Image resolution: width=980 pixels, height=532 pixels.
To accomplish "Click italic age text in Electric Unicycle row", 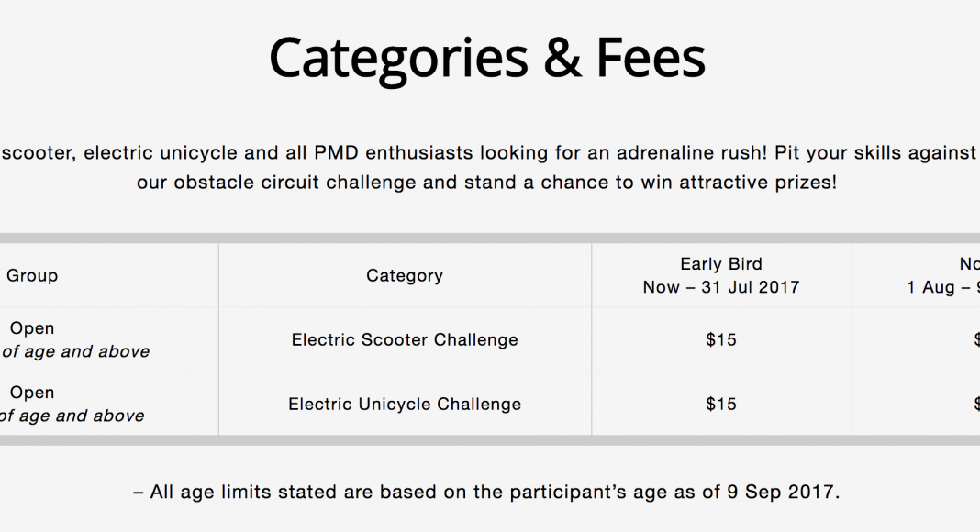I will pyautogui.click(x=72, y=416).
